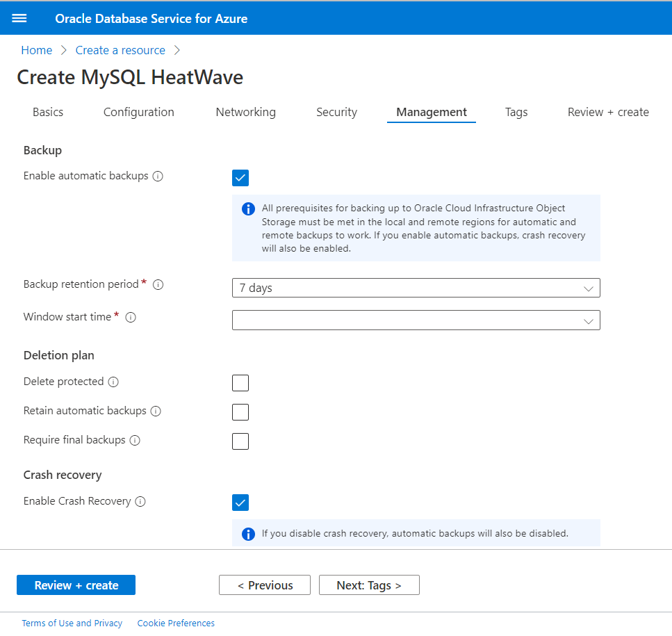Click the blue Review + create button
The width and height of the screenshot is (672, 636).
tap(76, 585)
